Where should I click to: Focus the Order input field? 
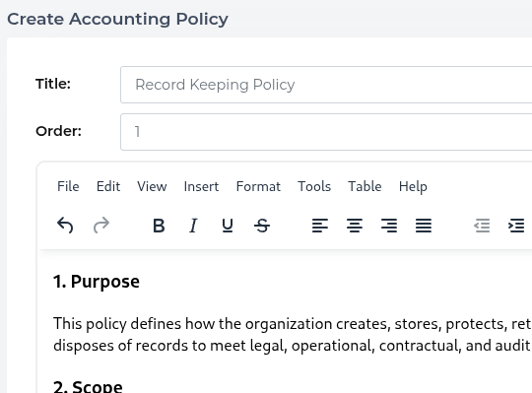(326, 132)
